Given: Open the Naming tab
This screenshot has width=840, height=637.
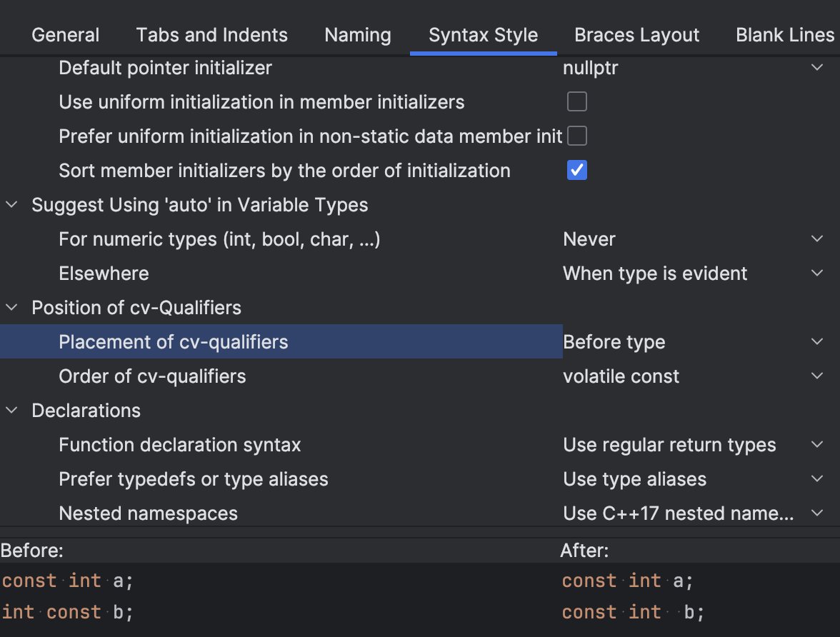Looking at the screenshot, I should tap(357, 35).
